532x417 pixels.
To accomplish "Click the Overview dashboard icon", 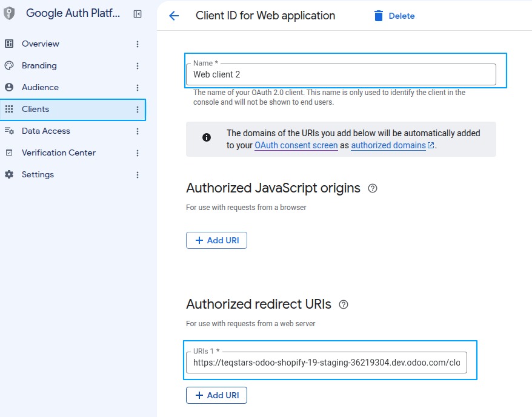I will point(9,44).
